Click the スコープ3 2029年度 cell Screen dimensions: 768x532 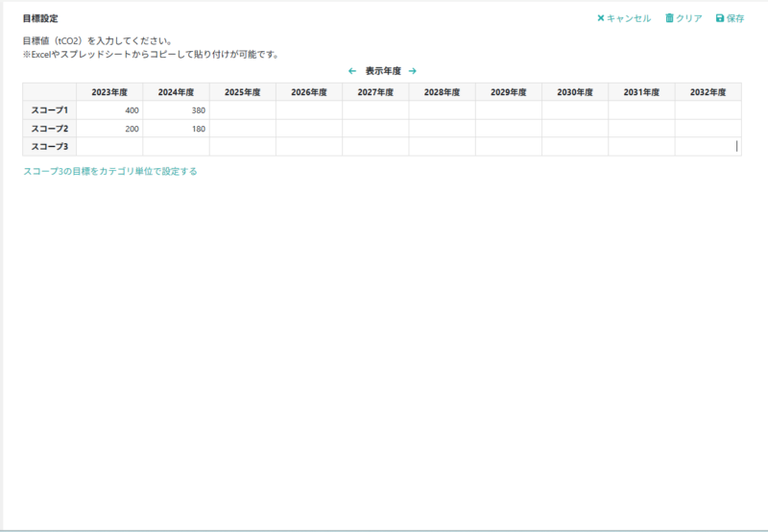[x=509, y=147]
